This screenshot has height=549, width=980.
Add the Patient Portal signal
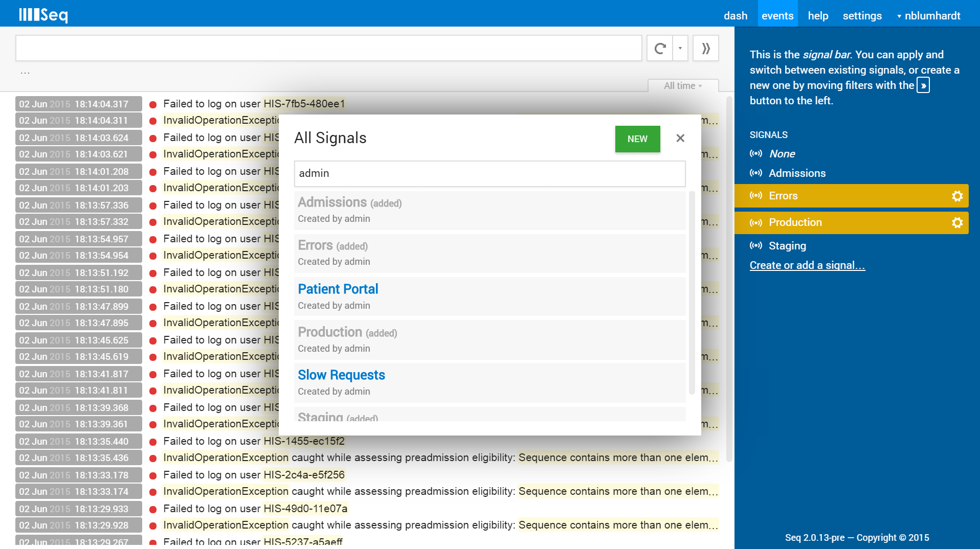click(x=338, y=289)
